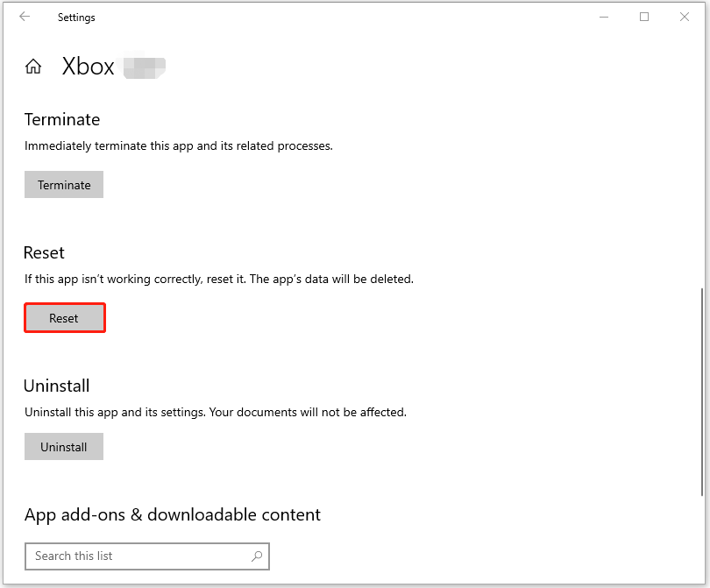Click the 'Reset' section heading
The image size is (710, 588).
(44, 252)
